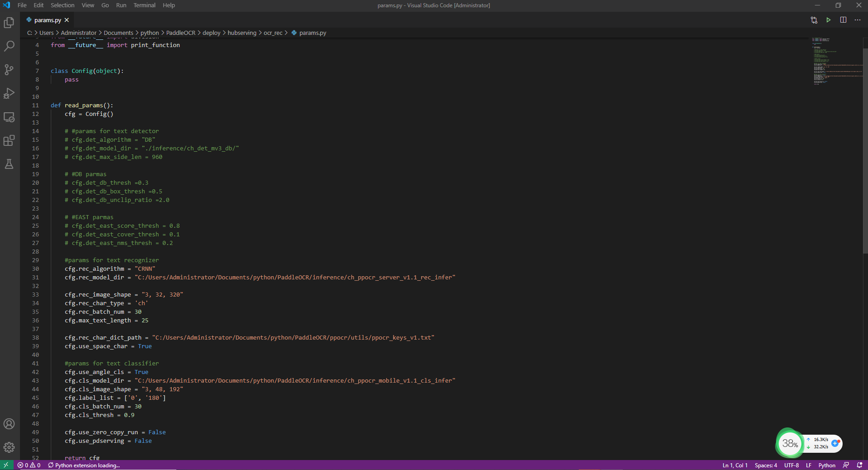Click the errors and warnings counter
This screenshot has width=868, height=470.
(29, 465)
